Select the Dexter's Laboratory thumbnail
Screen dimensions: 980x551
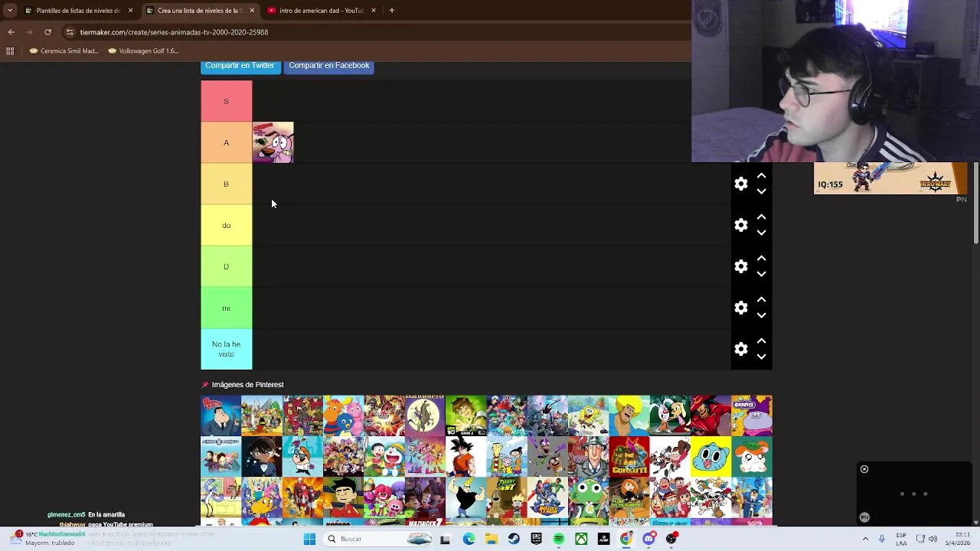[x=302, y=457]
